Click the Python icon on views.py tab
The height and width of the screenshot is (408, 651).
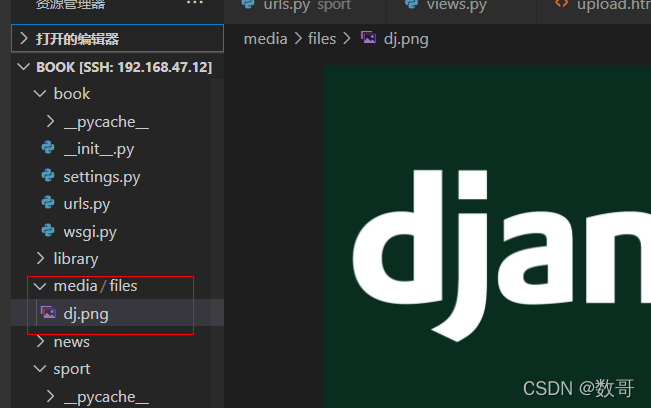coord(411,3)
